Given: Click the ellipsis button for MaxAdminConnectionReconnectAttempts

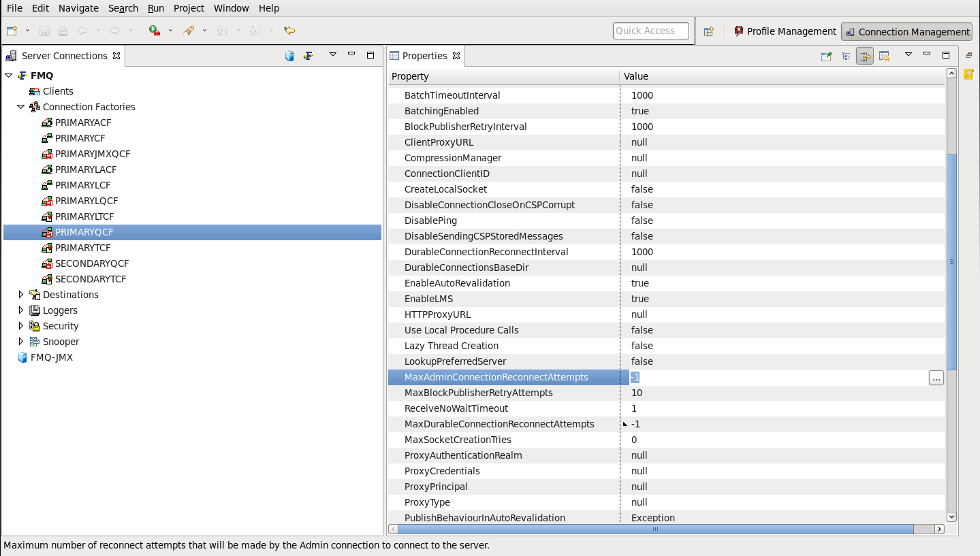Looking at the screenshot, I should tap(936, 378).
